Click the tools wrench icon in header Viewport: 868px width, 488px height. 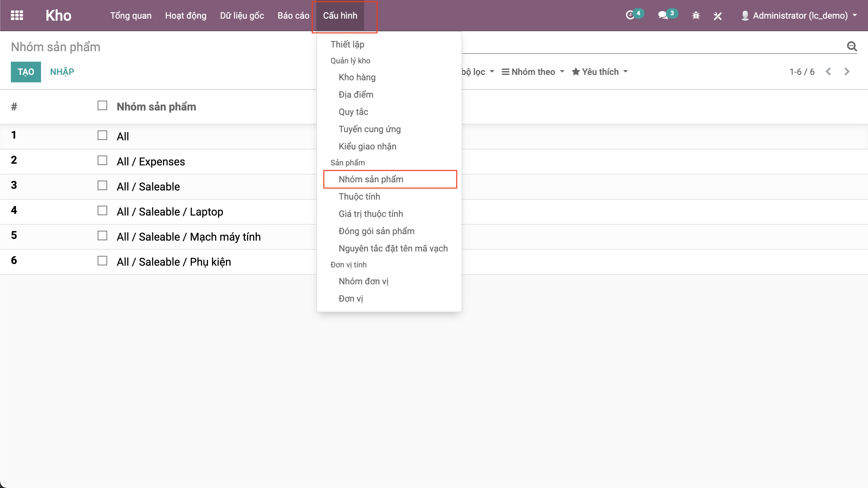click(x=717, y=16)
